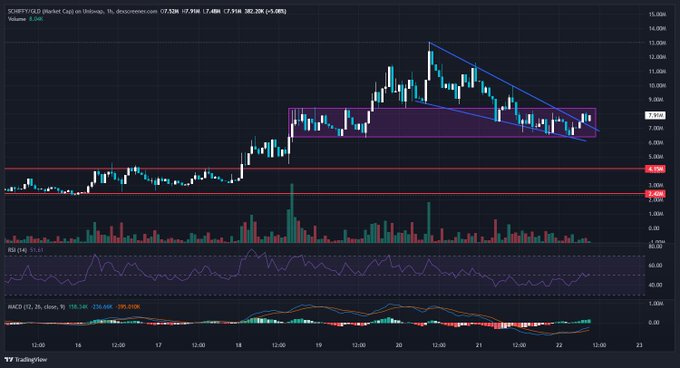Click the green MACD value 158.34K
Screen dimensions: 680x368
78,307
